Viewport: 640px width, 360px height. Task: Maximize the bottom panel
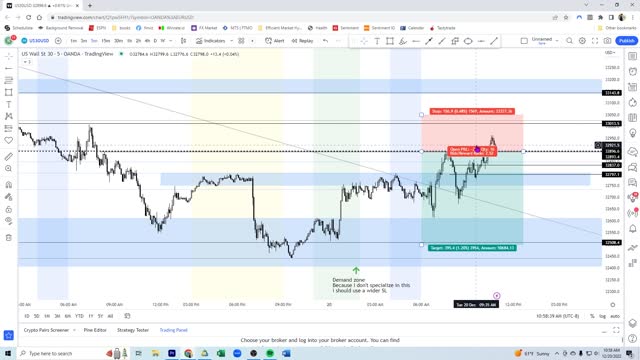(616, 330)
